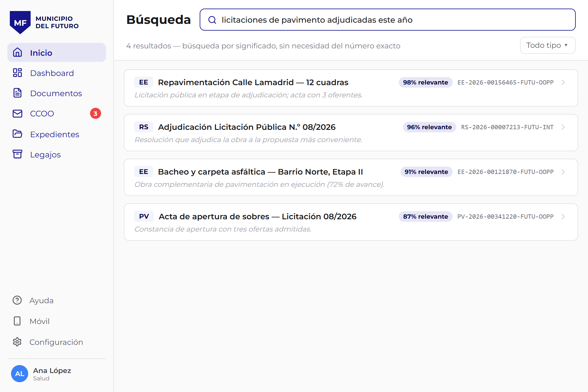Image resolution: width=588 pixels, height=392 pixels.
Task: Open the Inicio home icon
Action: [17, 52]
